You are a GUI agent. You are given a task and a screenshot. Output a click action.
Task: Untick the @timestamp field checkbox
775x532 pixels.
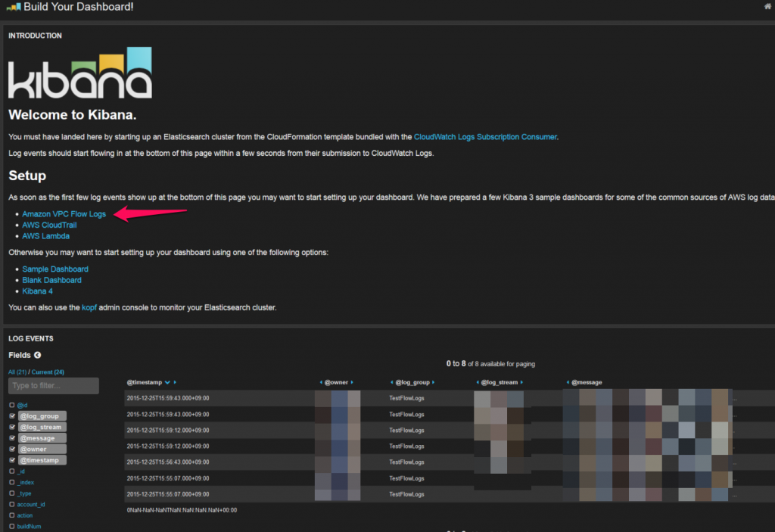12,460
